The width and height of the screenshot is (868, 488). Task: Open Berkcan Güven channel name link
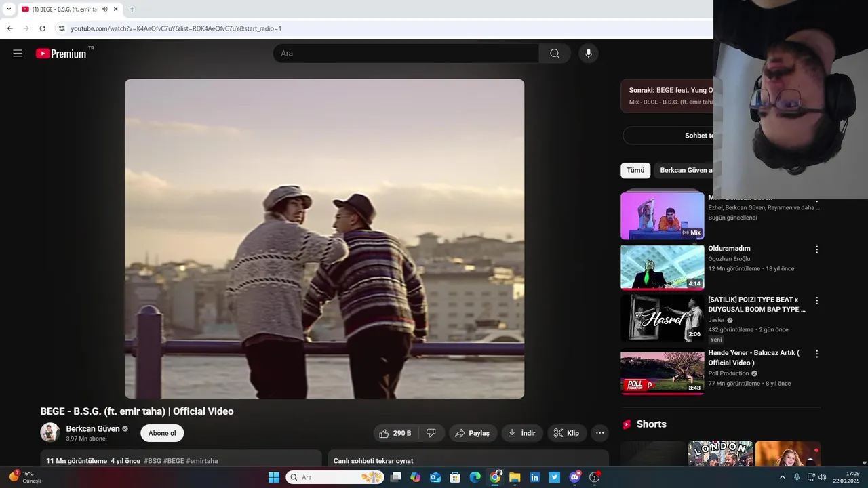pyautogui.click(x=93, y=429)
